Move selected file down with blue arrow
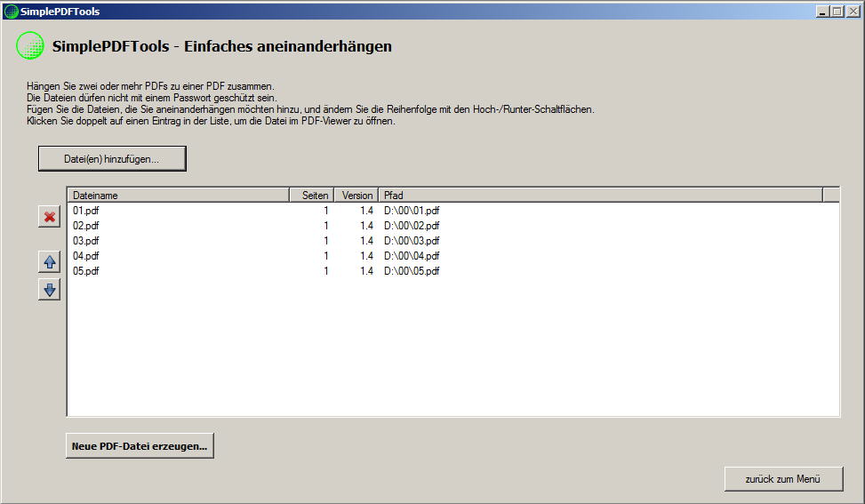This screenshot has height=504, width=865. [x=50, y=290]
